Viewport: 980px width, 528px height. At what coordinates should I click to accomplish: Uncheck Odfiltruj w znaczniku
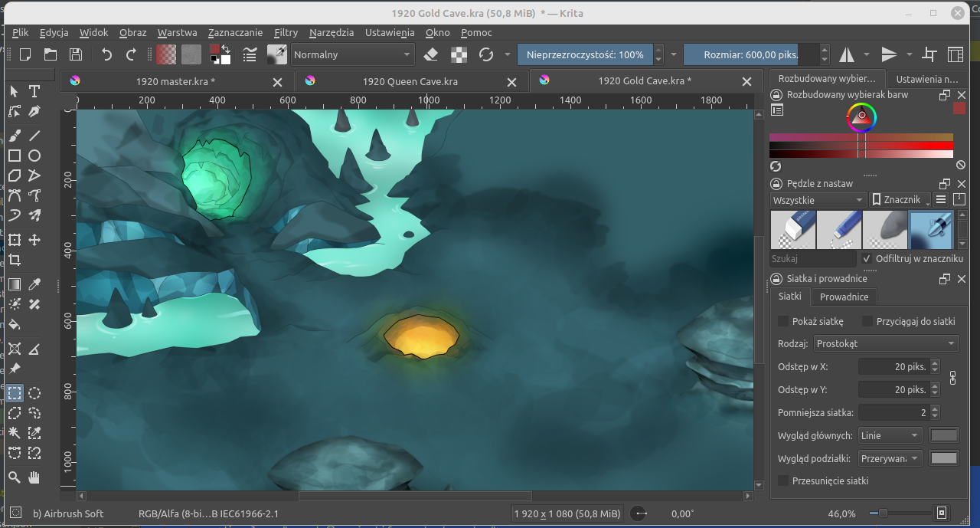point(867,259)
